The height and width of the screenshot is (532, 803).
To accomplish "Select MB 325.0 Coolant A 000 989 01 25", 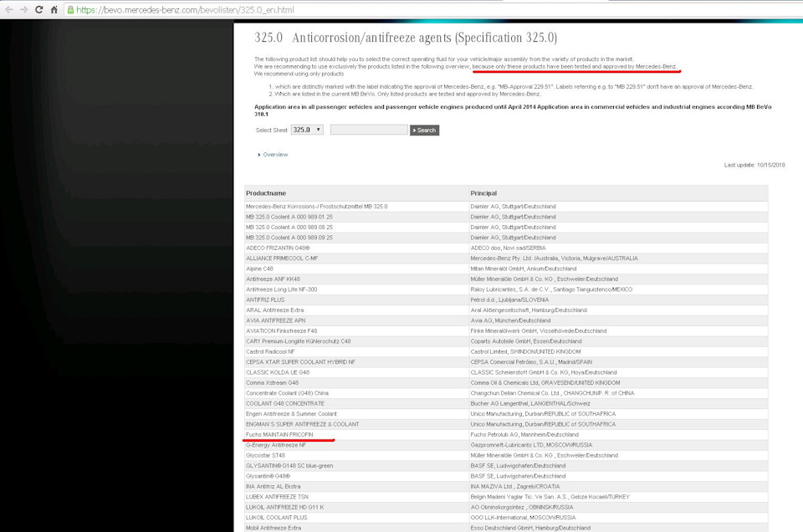I will (x=289, y=217).
